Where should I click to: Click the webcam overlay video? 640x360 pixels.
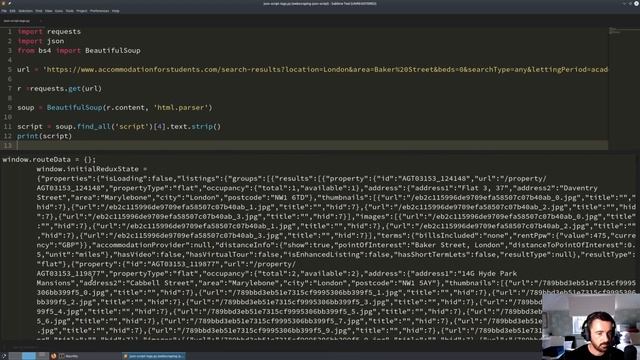[x=591, y=327]
